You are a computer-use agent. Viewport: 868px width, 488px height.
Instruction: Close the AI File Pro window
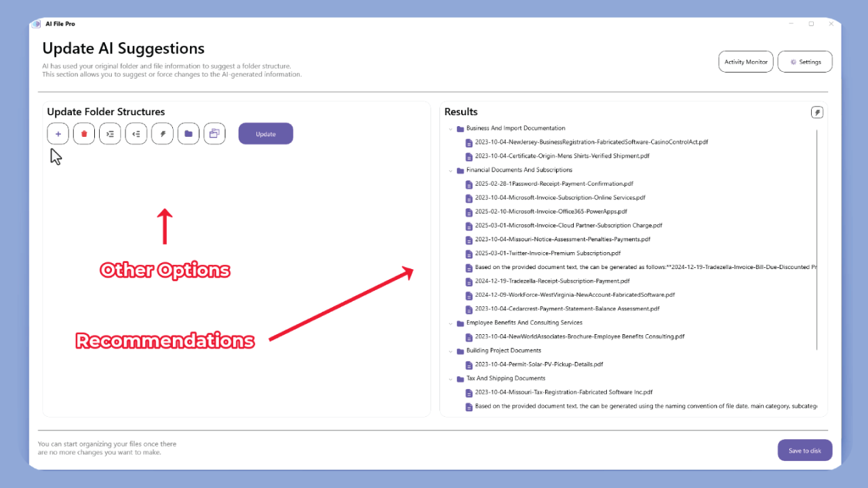tap(831, 24)
